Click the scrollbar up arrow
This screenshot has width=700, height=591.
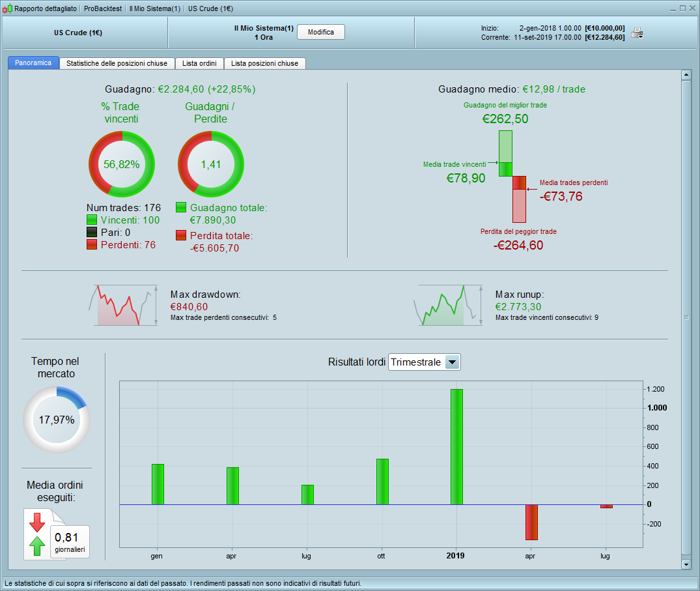coord(686,75)
